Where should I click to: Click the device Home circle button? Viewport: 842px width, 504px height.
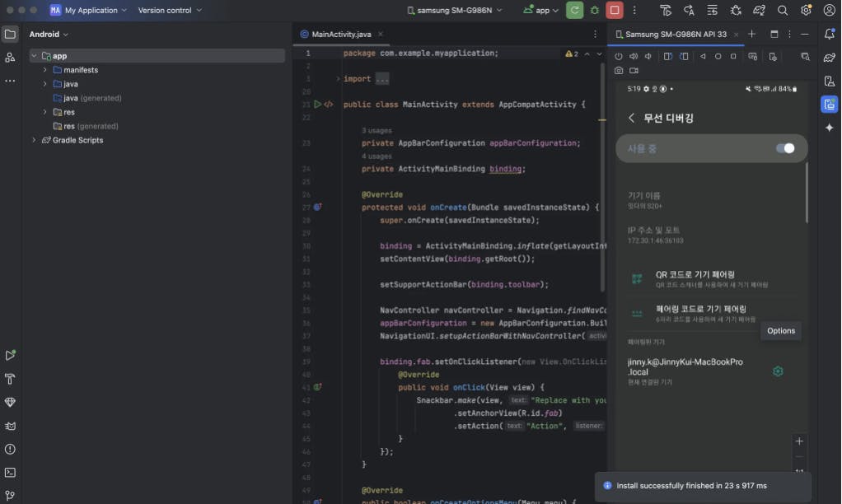[718, 56]
